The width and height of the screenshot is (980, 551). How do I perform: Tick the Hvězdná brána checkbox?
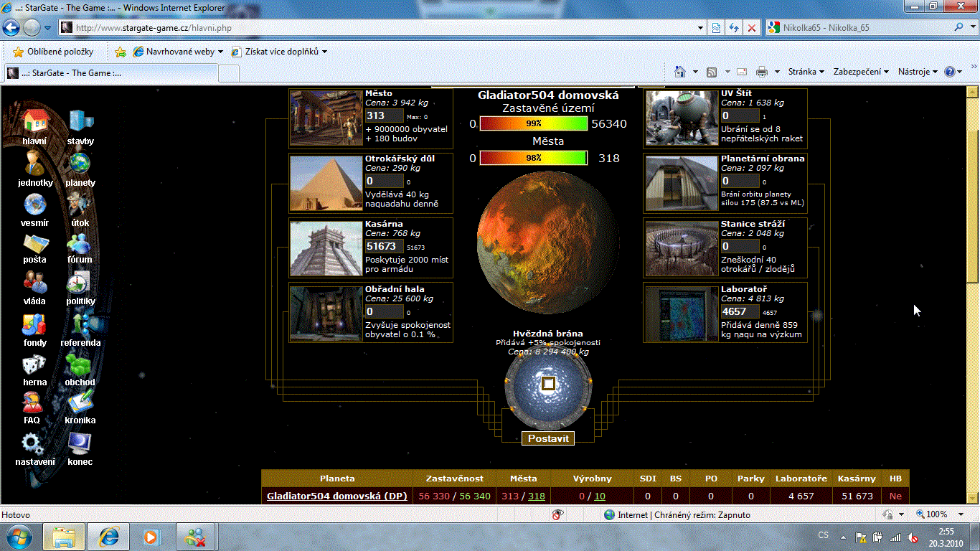pyautogui.click(x=548, y=384)
